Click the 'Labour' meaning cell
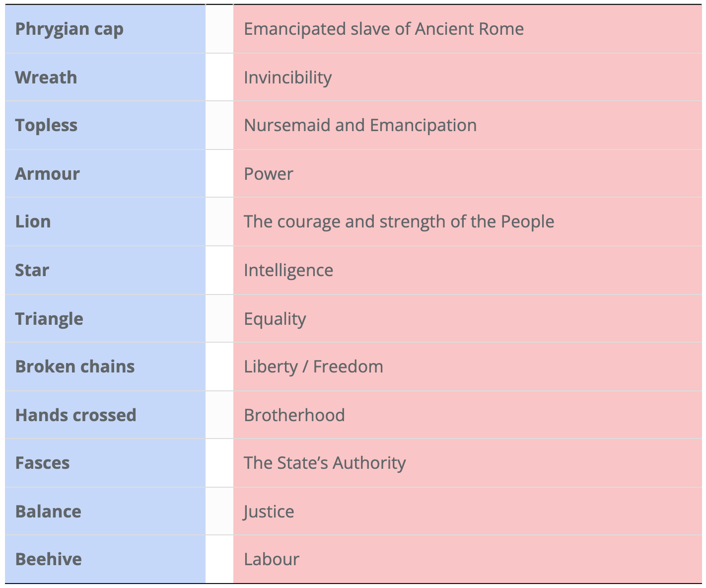The height and width of the screenshot is (588, 706). (272, 559)
